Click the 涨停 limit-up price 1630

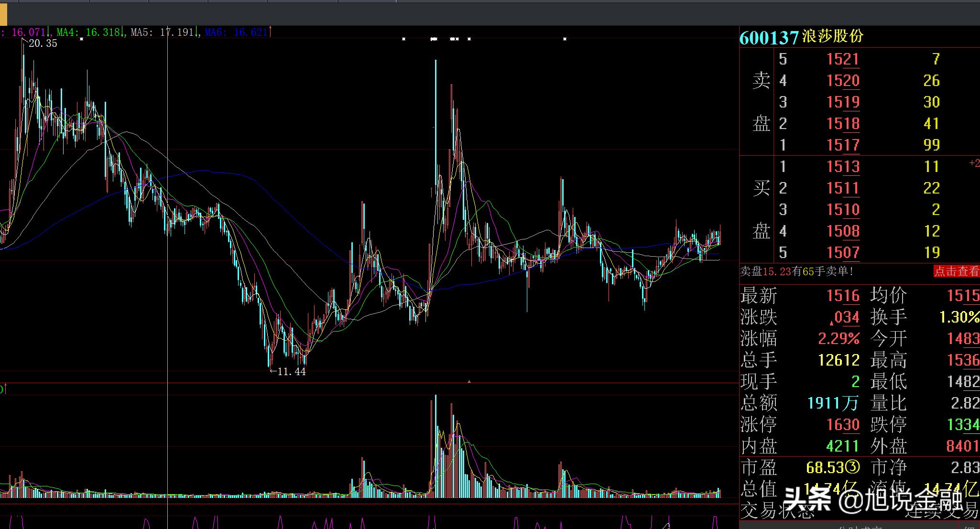(x=843, y=424)
